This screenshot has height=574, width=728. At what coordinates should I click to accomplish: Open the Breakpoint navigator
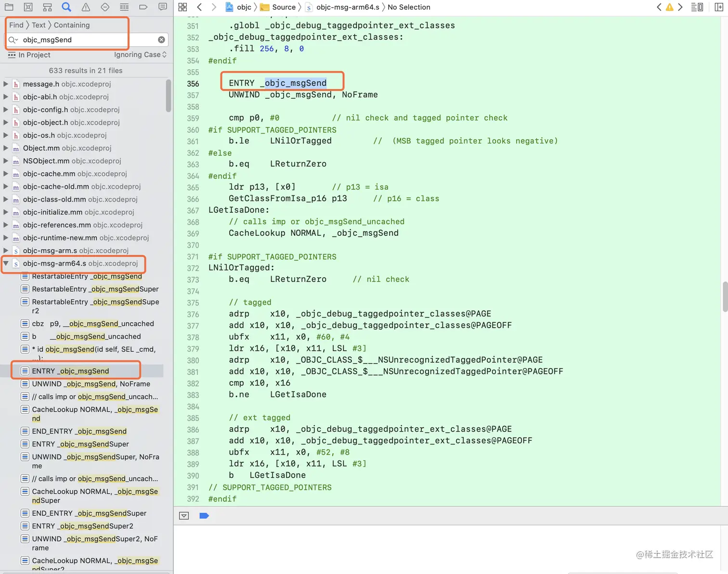coord(143,7)
